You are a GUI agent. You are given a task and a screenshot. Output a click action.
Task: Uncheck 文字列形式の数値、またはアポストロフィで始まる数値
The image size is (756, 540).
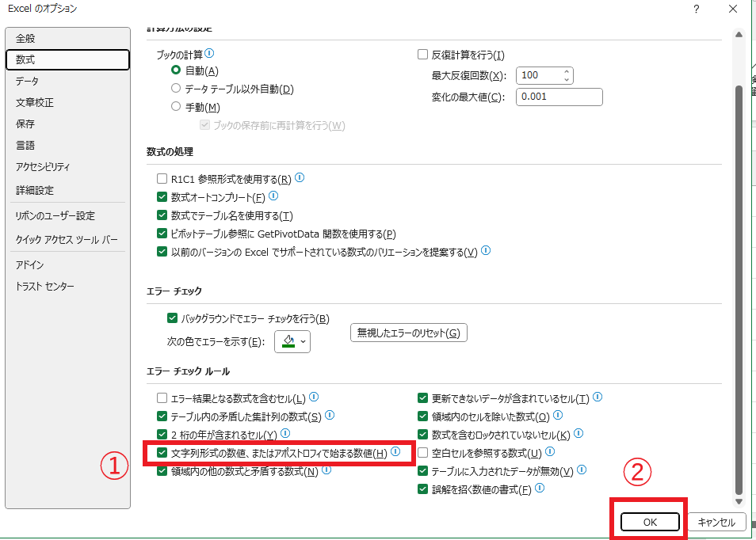[162, 453]
